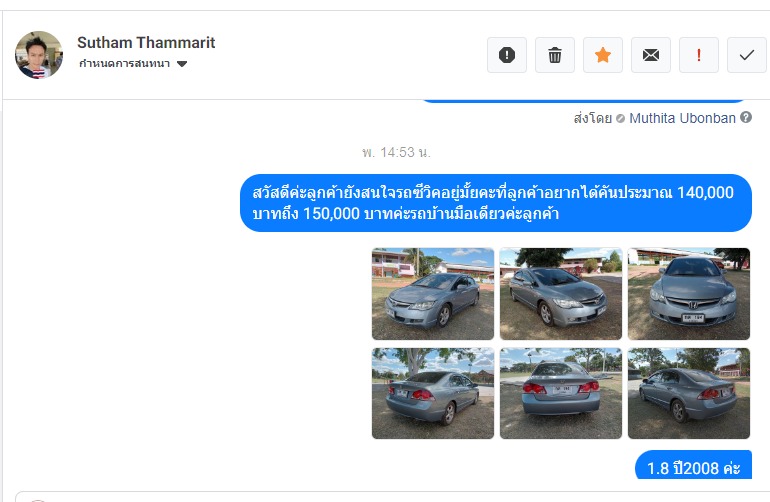Click the spam report exclamation circle icon
This screenshot has height=502, width=770.
click(507, 55)
